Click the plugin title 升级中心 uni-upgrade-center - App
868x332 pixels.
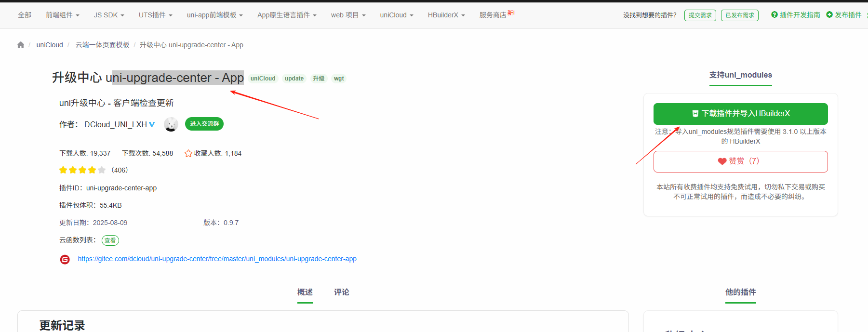click(148, 78)
